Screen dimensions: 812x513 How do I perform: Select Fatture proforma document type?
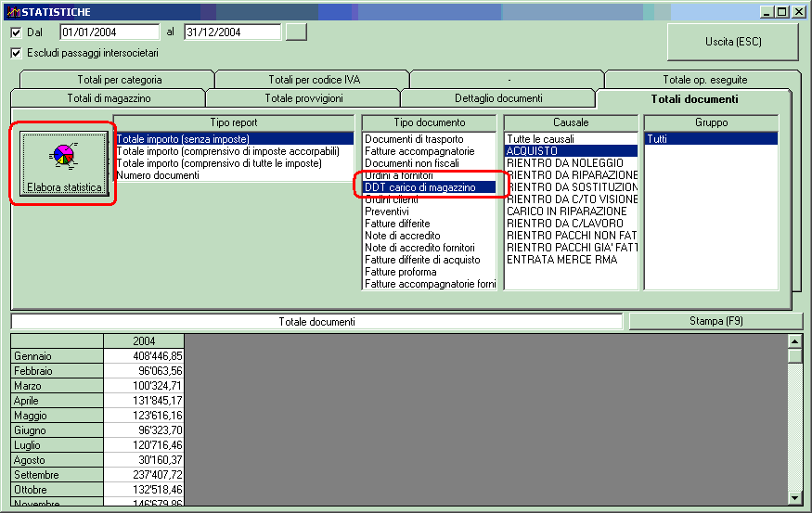[x=430, y=272]
